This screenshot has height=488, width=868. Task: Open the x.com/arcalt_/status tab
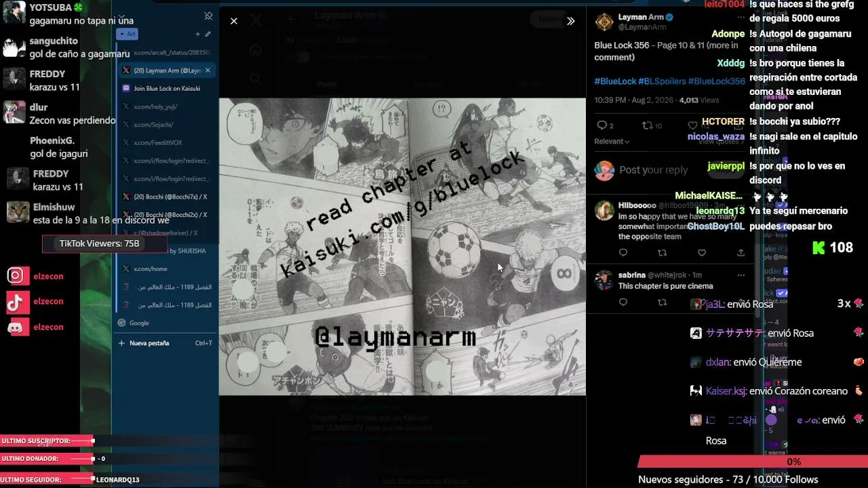pyautogui.click(x=167, y=52)
